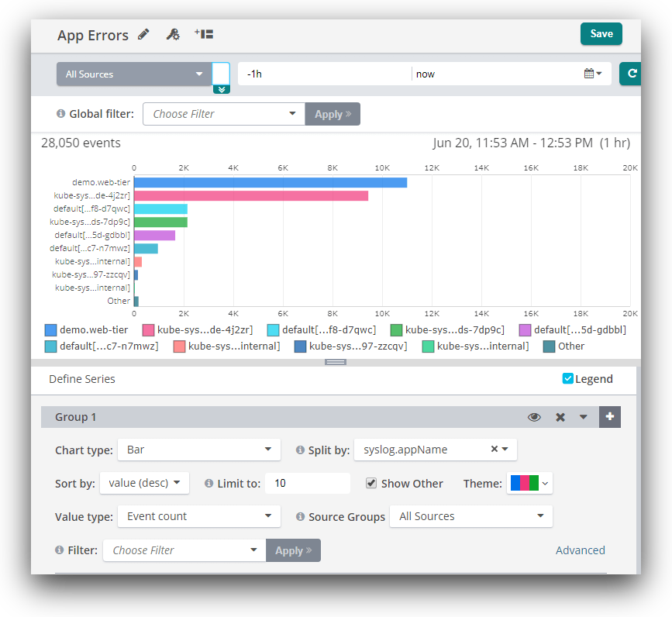Open the Theme color swatch picker
Screen dimensions: 672x617
529,483
